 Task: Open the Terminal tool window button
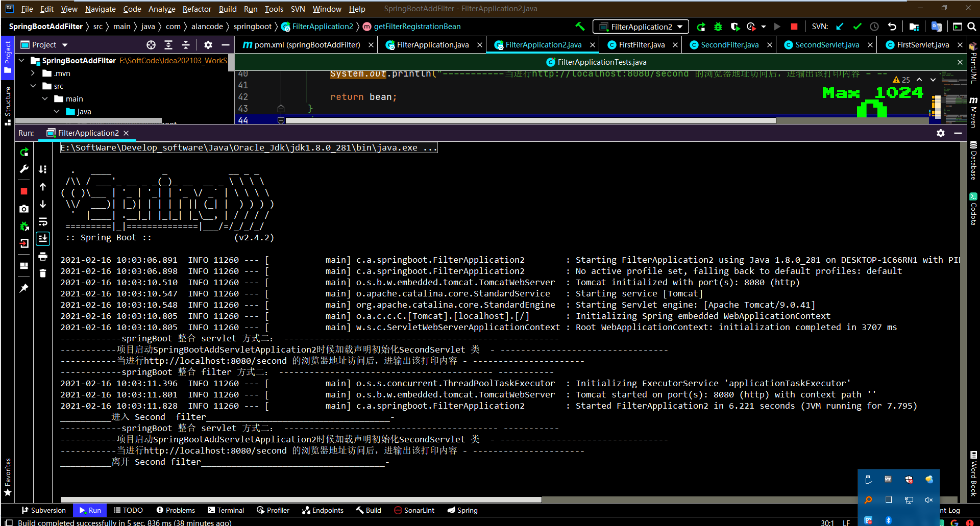(x=226, y=510)
